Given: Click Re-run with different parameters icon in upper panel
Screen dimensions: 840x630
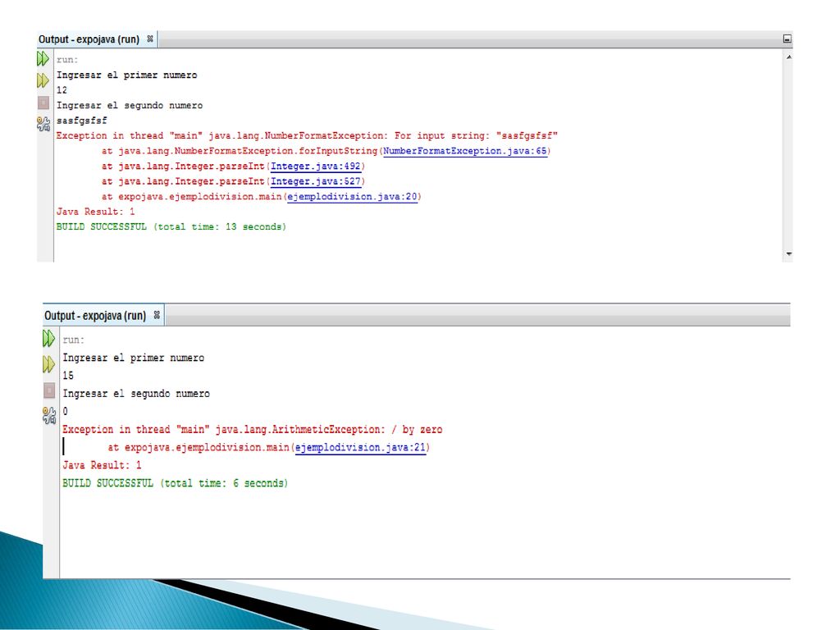Looking at the screenshot, I should click(43, 80).
